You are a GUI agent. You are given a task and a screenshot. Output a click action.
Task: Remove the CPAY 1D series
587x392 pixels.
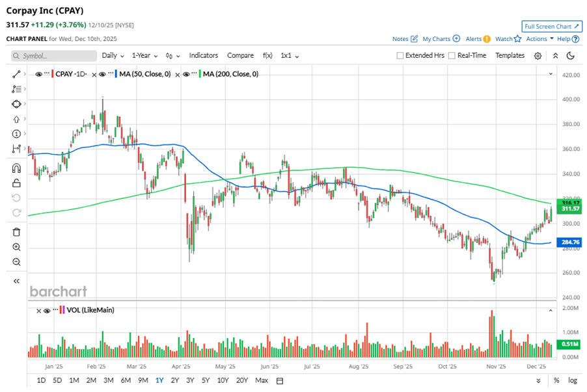pyautogui.click(x=94, y=75)
